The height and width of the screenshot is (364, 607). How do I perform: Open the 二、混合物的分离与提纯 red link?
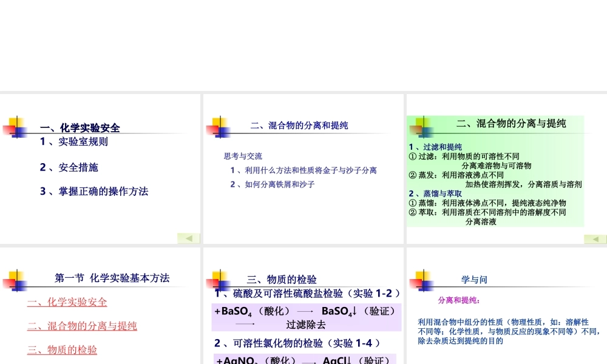[82, 326]
